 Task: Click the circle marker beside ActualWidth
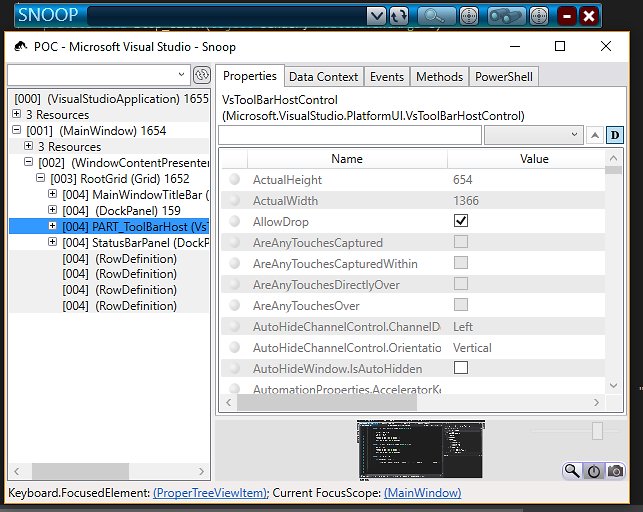pos(235,200)
